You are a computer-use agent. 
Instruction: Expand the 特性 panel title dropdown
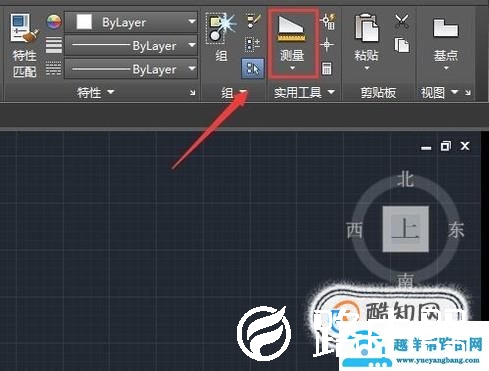pos(111,92)
